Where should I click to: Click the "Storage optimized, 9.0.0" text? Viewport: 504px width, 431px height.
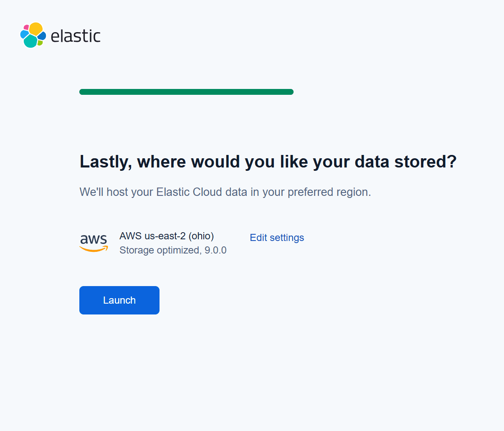173,250
